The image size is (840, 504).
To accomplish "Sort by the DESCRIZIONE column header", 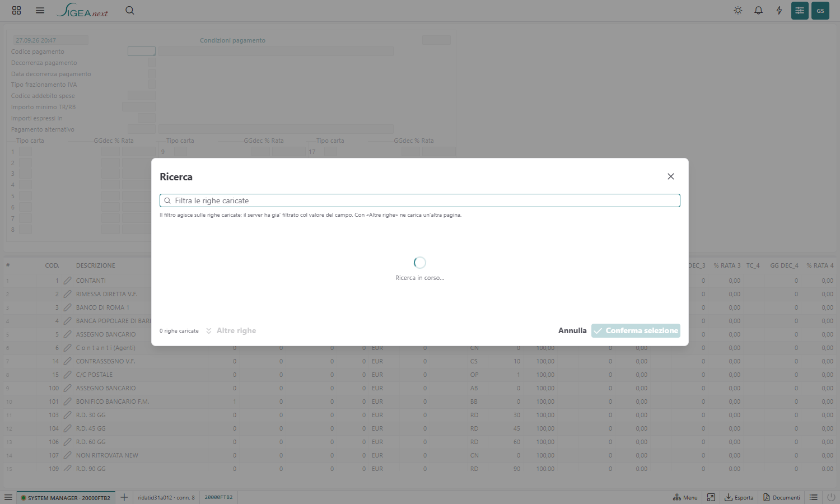I will pyautogui.click(x=96, y=265).
